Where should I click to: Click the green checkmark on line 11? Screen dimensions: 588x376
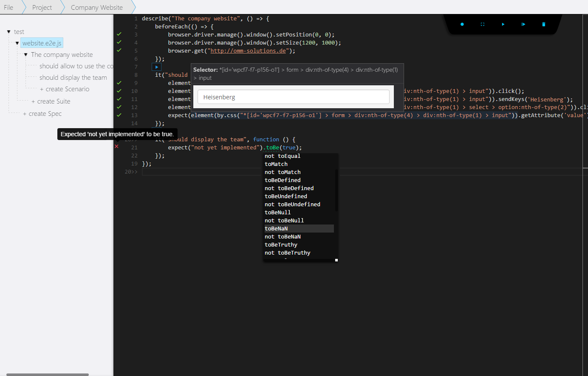coord(119,99)
